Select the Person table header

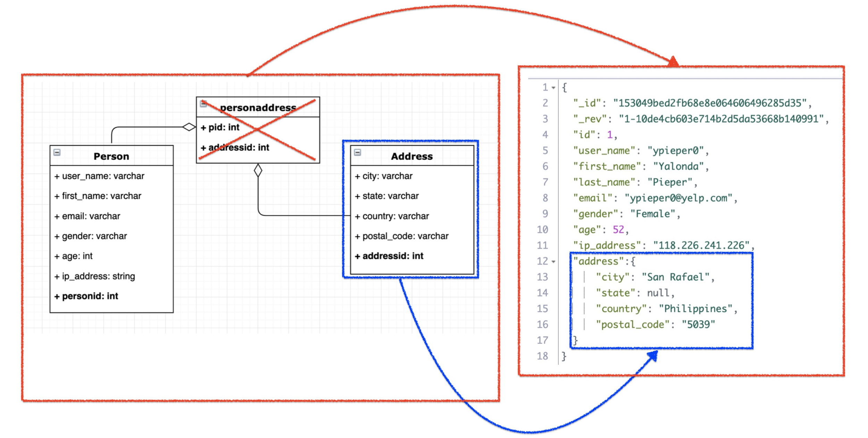pos(111,156)
